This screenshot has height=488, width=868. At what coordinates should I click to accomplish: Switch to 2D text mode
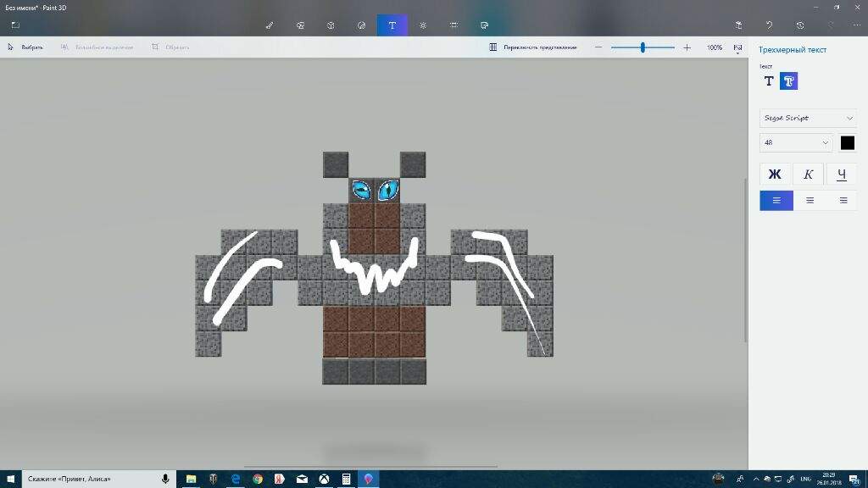tap(768, 81)
